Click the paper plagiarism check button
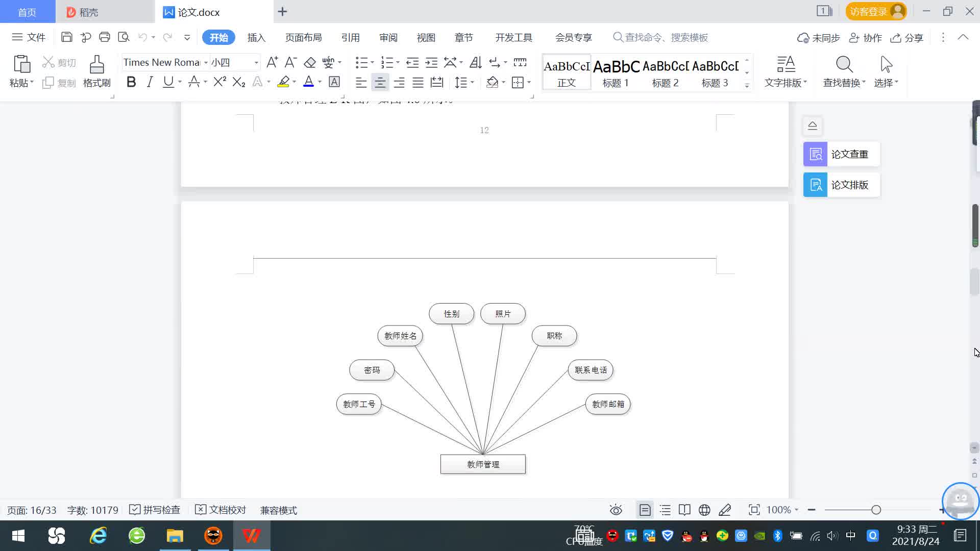This screenshot has width=980, height=551. pos(841,154)
